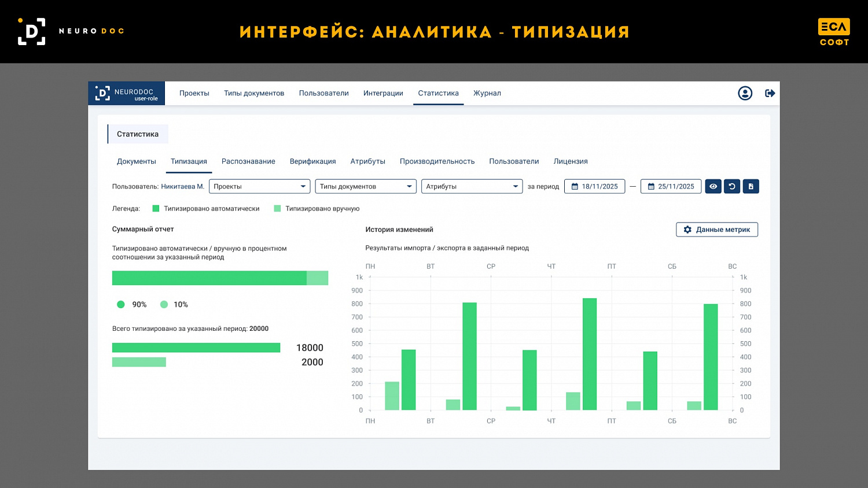Expand the Атрибуты filter dropdown
Screen dimensions: 868x488
[x=472, y=186]
